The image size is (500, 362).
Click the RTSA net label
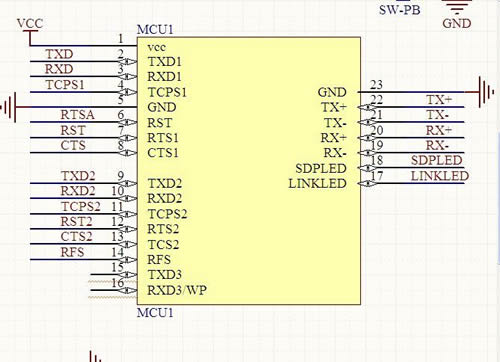click(77, 115)
